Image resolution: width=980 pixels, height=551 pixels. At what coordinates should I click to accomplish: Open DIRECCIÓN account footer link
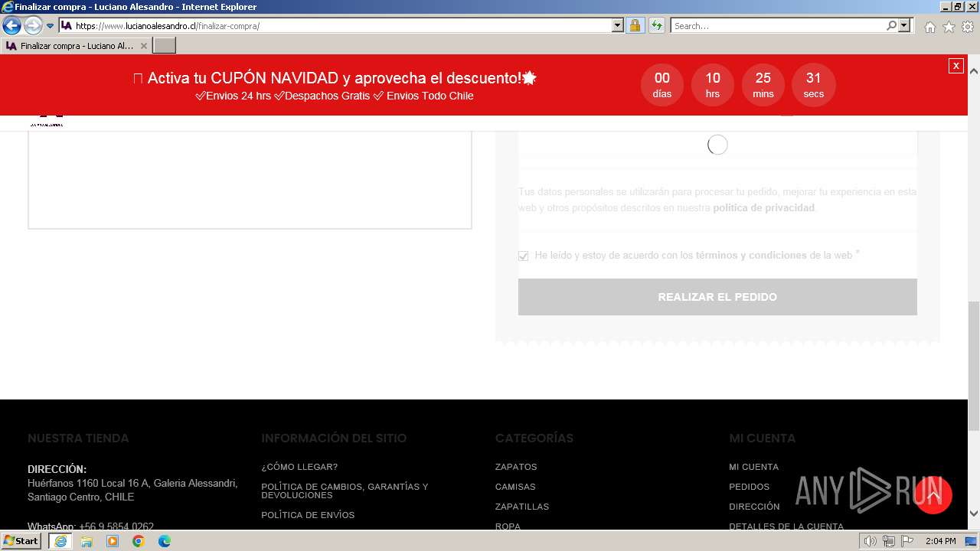point(754,507)
